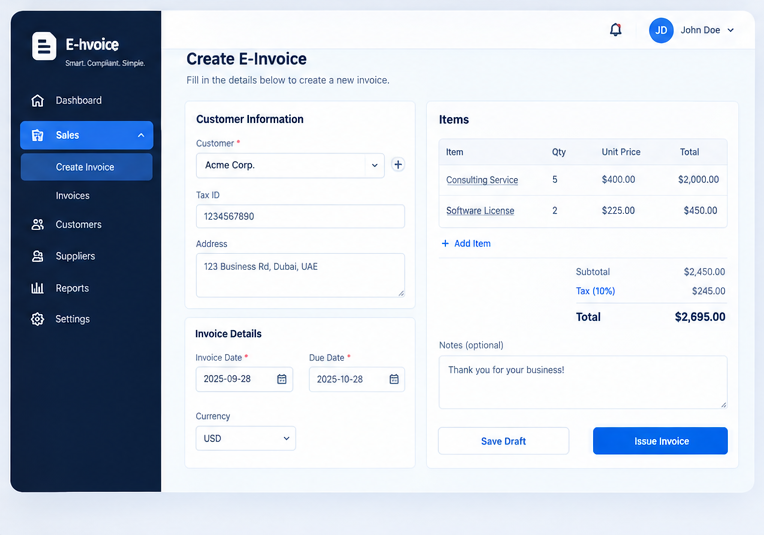Screen dimensions: 764x535
Task: Open Suppliers in sidebar
Action: [x=75, y=256]
